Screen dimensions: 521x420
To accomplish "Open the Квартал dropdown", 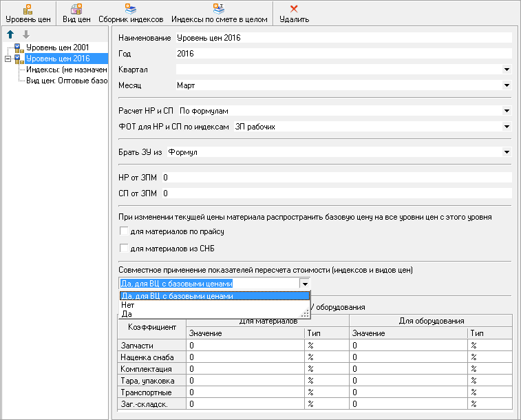I will pyautogui.click(x=507, y=70).
